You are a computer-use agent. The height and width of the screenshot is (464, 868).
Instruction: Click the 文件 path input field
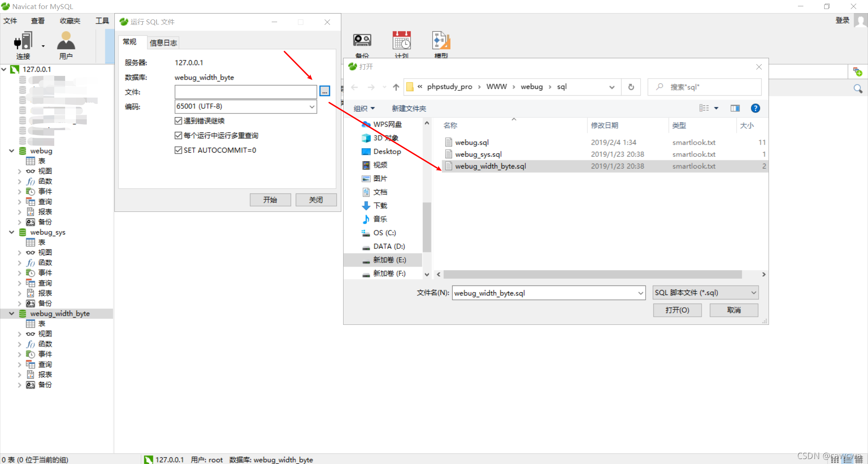click(245, 92)
